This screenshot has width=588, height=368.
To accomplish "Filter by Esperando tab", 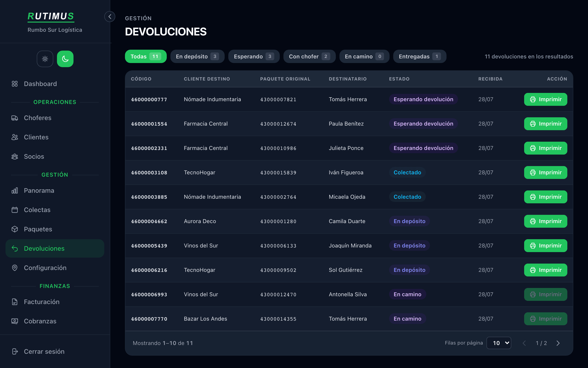I will pos(254,57).
